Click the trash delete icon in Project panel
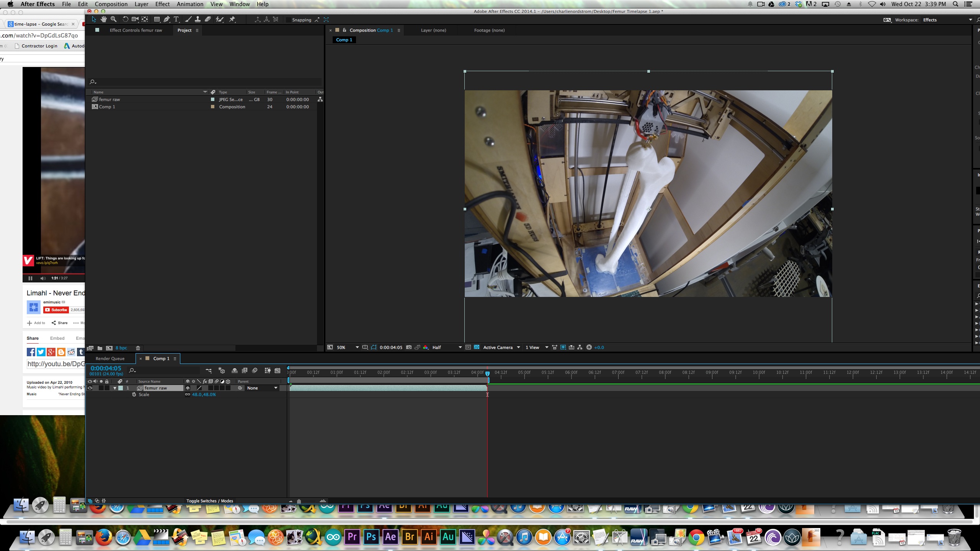This screenshot has width=980, height=551. pos(138,348)
